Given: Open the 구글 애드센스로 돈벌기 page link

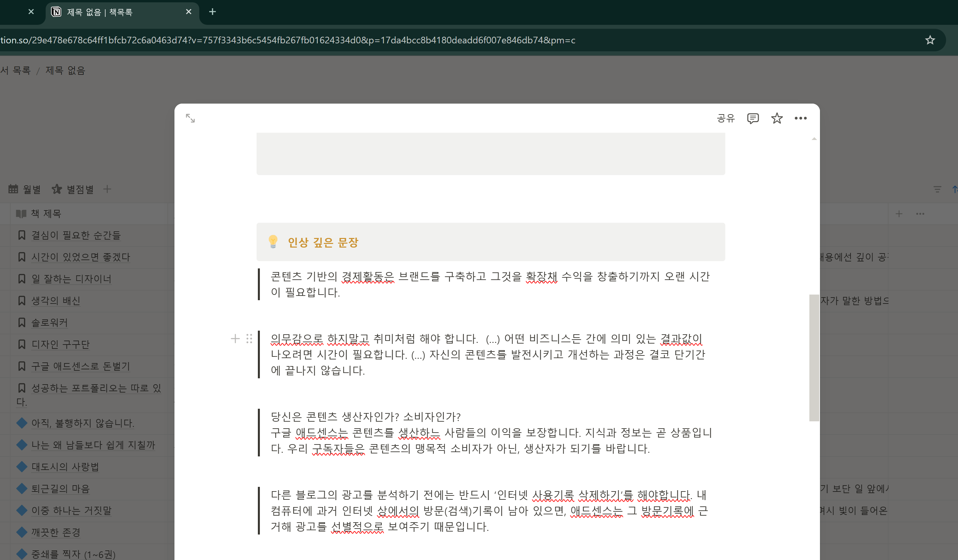Looking at the screenshot, I should tap(80, 366).
